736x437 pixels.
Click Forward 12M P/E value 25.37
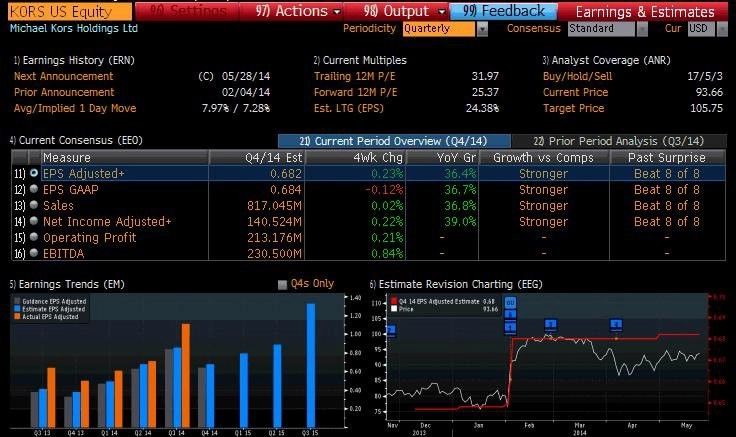(485, 92)
